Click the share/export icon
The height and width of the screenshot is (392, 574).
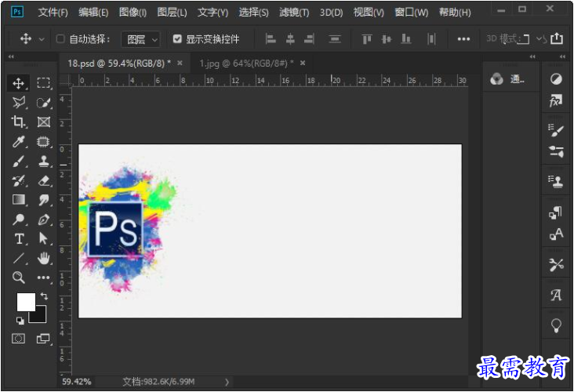(x=557, y=38)
